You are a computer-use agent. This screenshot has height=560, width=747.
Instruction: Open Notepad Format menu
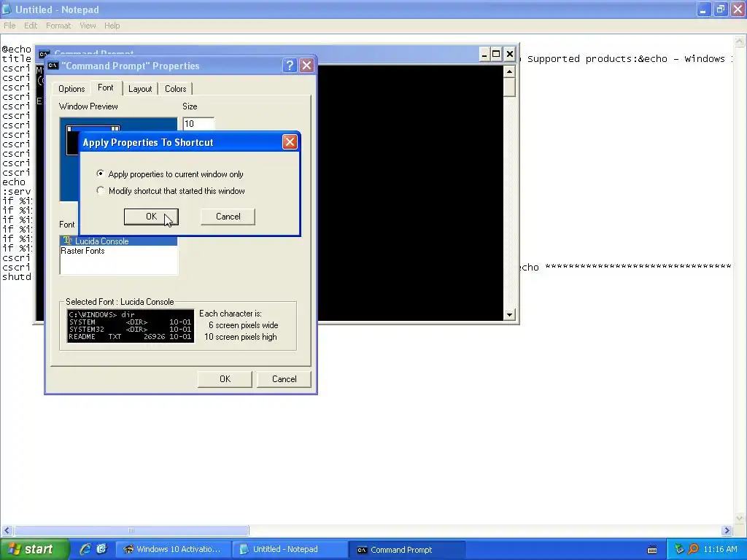58,26
